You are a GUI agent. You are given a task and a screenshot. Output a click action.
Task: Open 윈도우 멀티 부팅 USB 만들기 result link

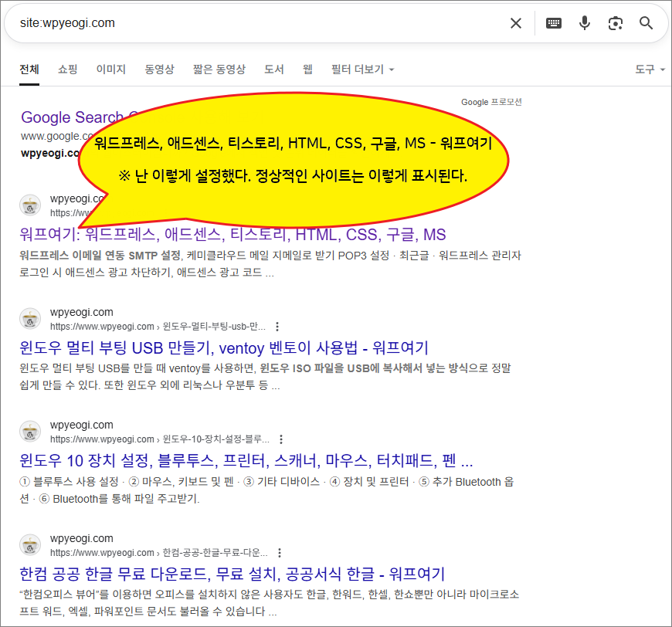tap(224, 347)
